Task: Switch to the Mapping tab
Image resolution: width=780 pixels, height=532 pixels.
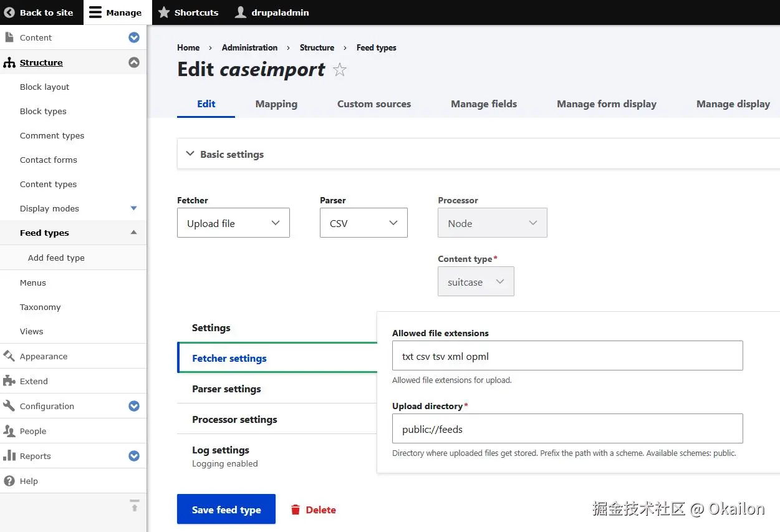Action: (x=276, y=104)
